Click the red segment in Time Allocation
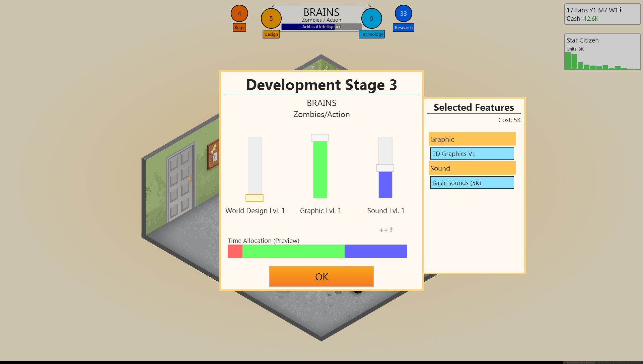 click(235, 251)
